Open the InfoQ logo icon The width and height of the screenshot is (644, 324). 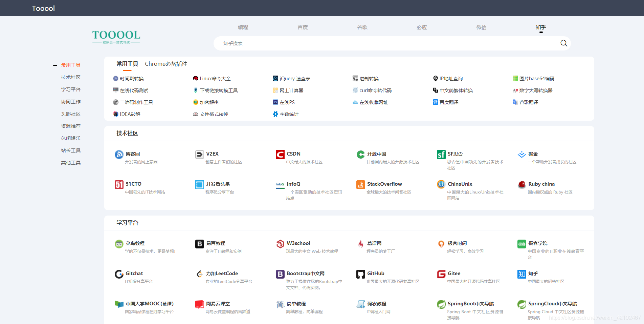coord(280,185)
